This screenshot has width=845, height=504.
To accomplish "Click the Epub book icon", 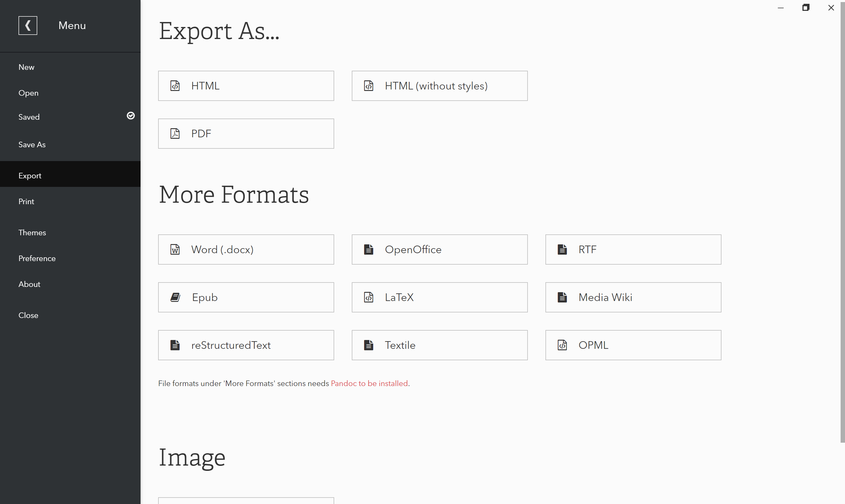I will tap(175, 297).
